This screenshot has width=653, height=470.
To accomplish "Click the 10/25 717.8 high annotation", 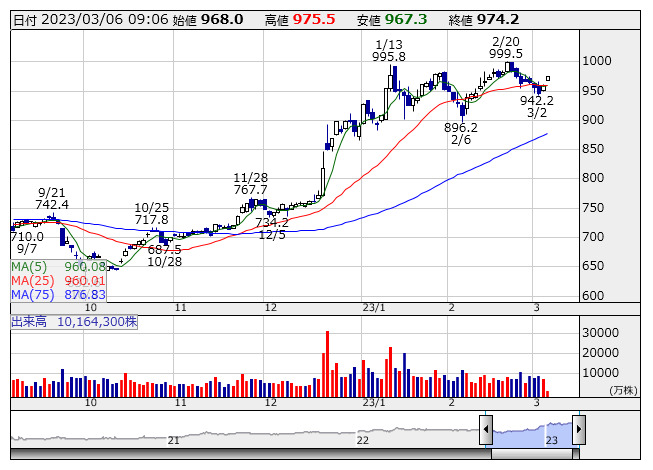I will (x=151, y=214).
